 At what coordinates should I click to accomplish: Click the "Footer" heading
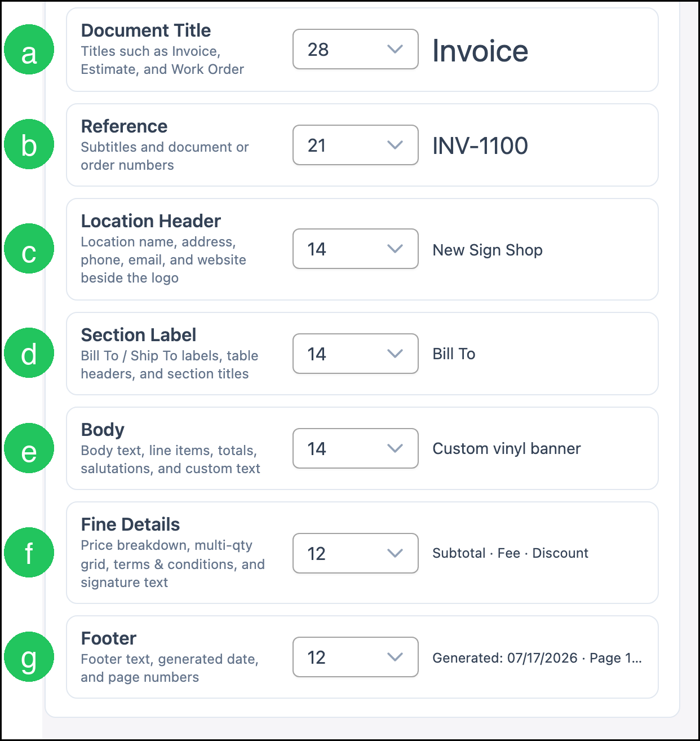point(109,638)
